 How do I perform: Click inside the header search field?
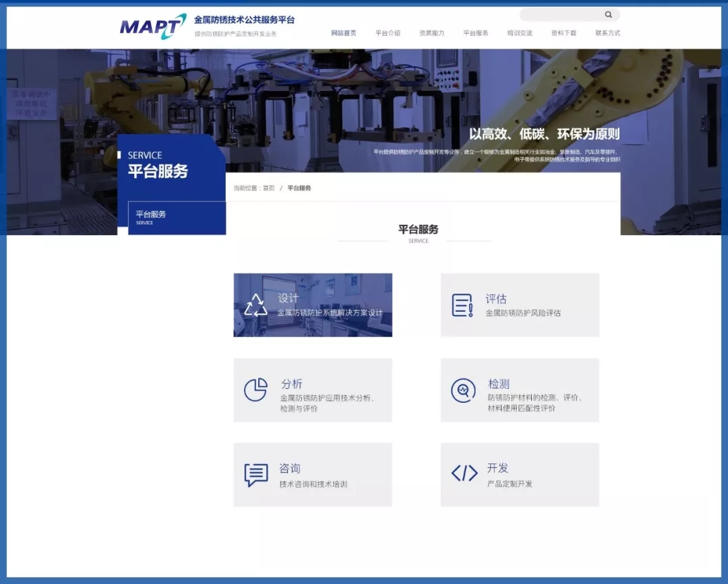coord(561,15)
